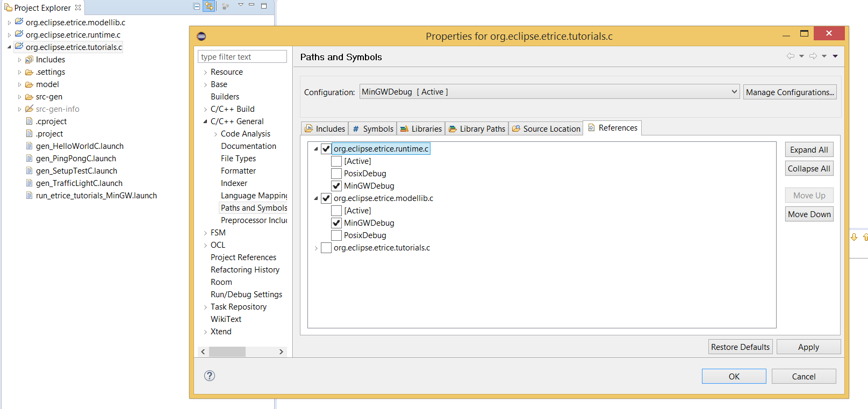
Task: Maximize the Project Explorer panel
Action: [x=264, y=6]
